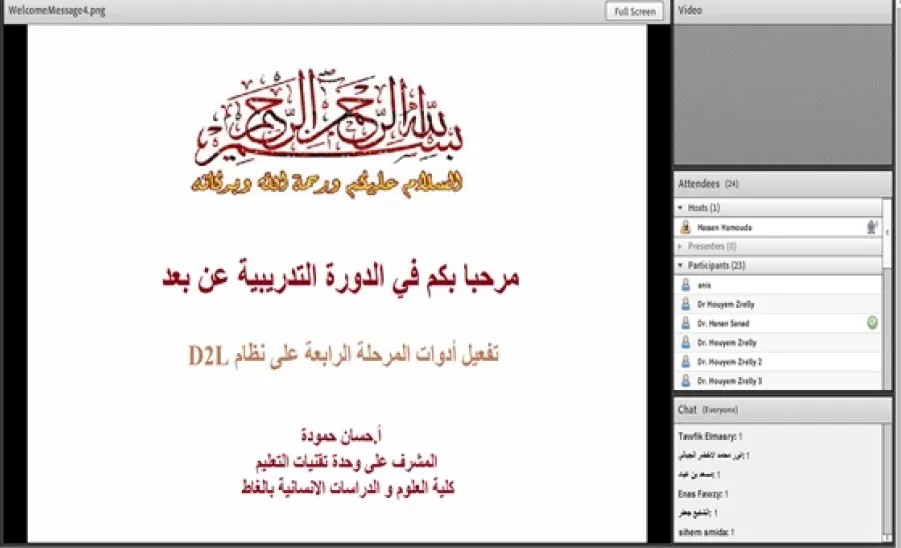Expand the Presenters (0) group
901x548 pixels.
[x=680, y=246]
